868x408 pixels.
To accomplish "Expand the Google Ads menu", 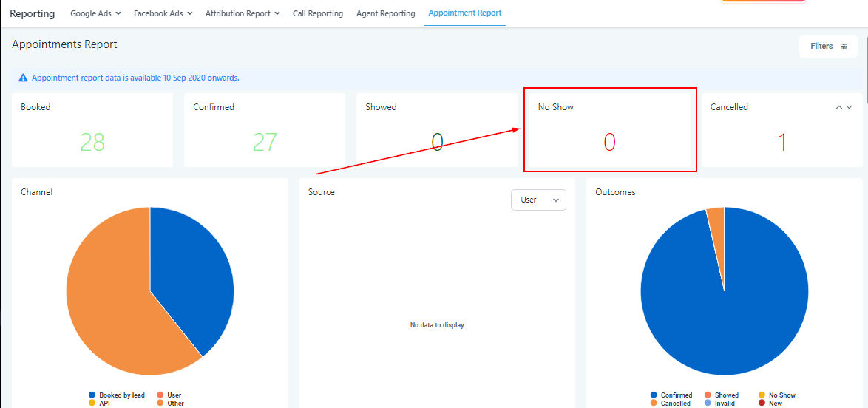I will pyautogui.click(x=95, y=13).
